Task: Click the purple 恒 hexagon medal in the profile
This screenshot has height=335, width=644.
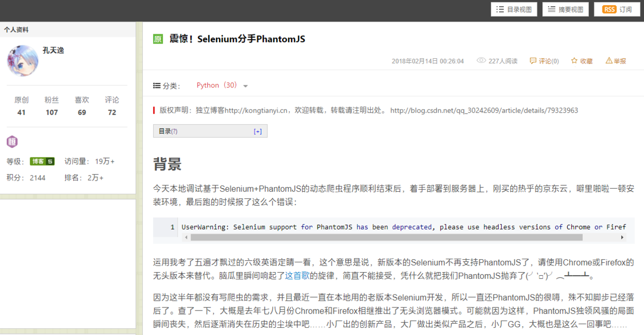Action: [11, 141]
